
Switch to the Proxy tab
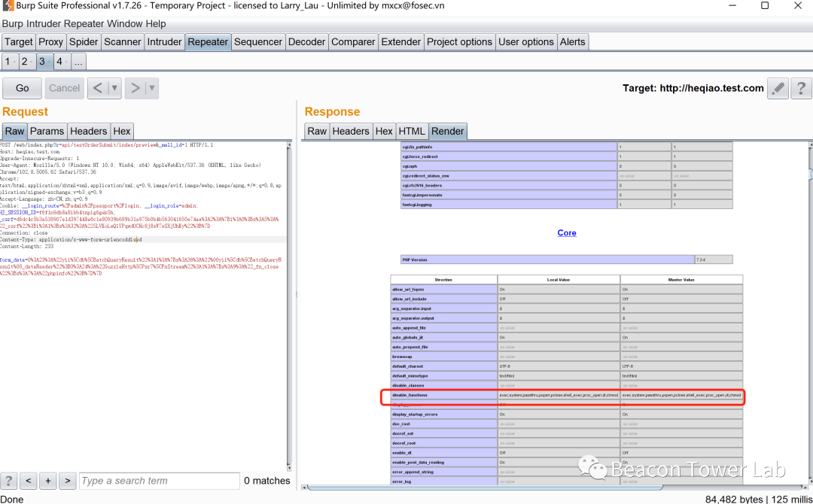click(51, 42)
